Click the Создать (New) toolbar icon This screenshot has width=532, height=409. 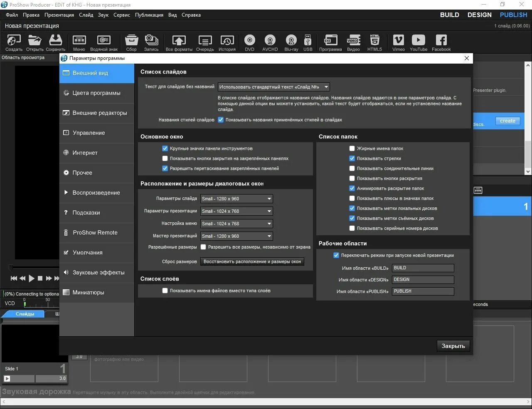[x=14, y=43]
